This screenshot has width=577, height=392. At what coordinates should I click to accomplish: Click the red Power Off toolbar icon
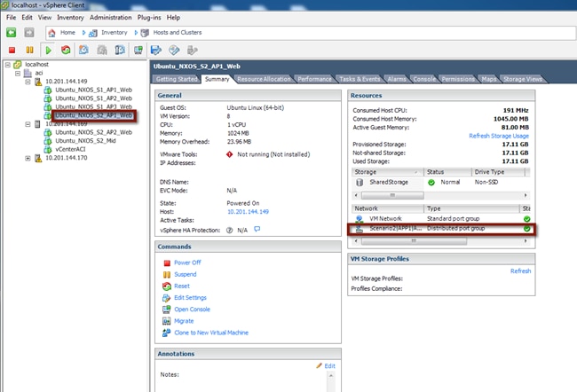point(12,50)
